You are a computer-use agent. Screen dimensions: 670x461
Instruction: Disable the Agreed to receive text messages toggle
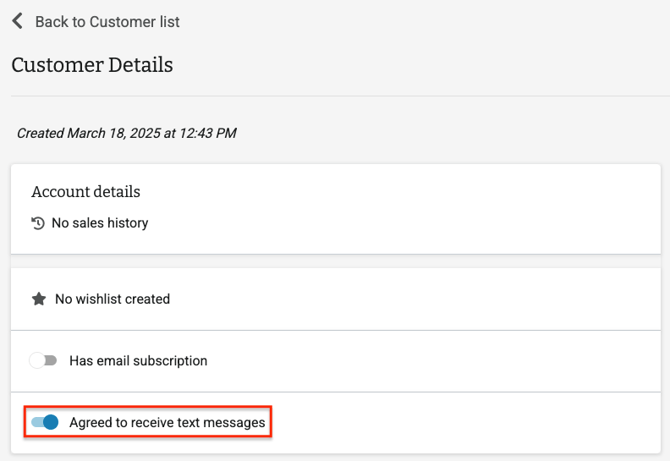point(45,423)
